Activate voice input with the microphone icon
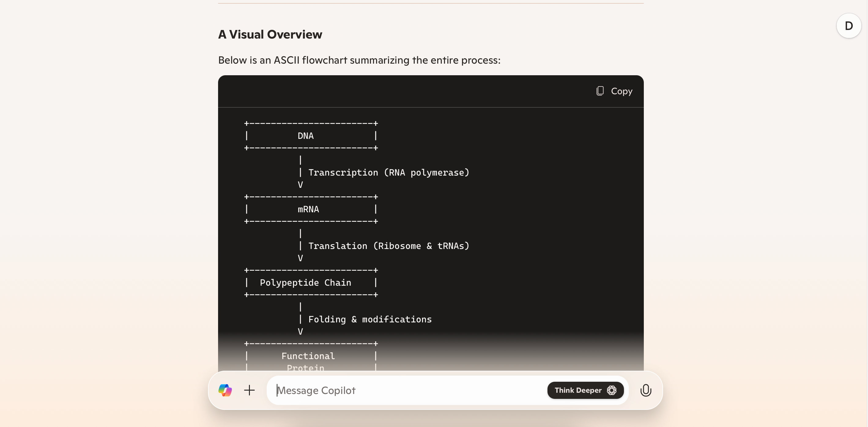 click(646, 390)
